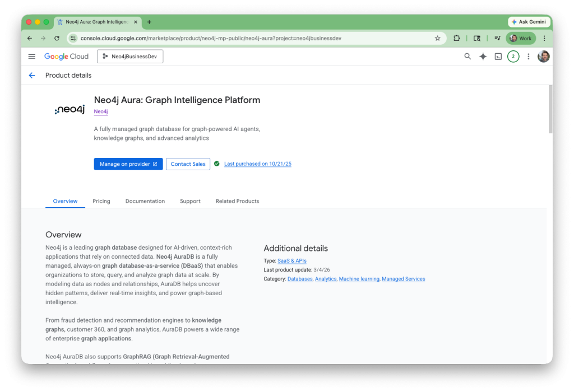574x392 pixels.
Task: Switch to the Documentation tab
Action: tap(145, 201)
